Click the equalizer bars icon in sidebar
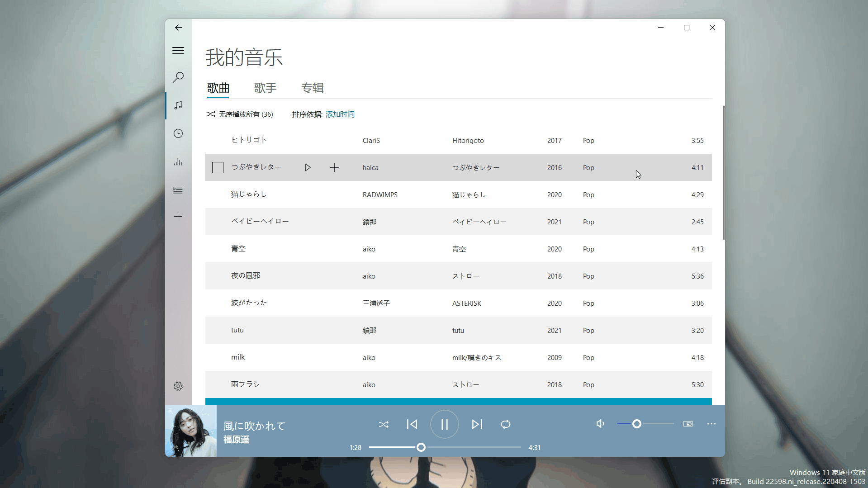Viewport: 868px width, 488px height. (x=178, y=162)
